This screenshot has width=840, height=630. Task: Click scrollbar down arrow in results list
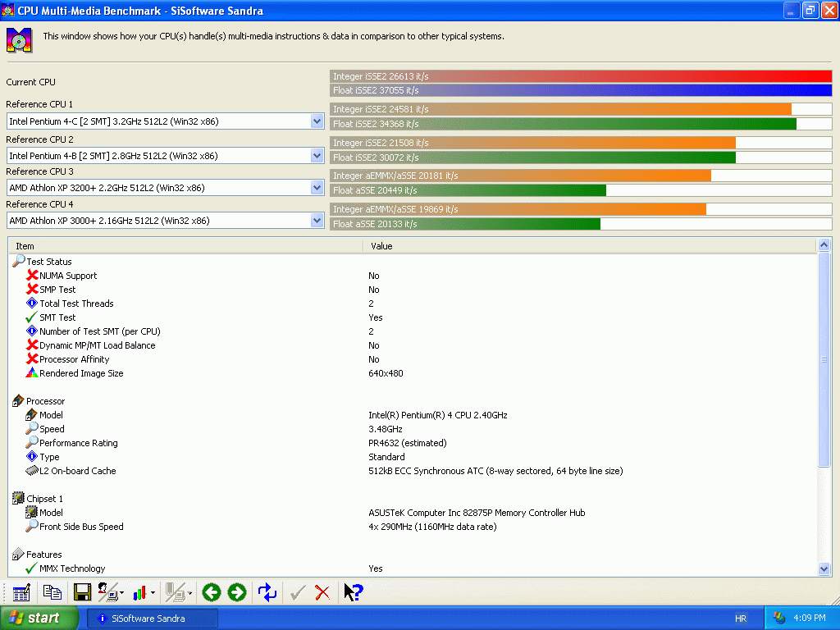824,568
